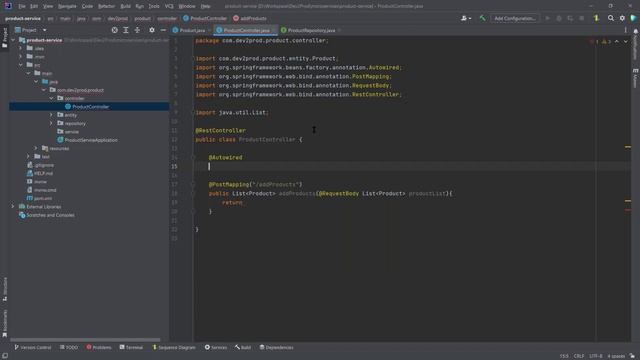This screenshot has width=640, height=360.
Task: Open the Navigate menu
Action: (x=67, y=6)
